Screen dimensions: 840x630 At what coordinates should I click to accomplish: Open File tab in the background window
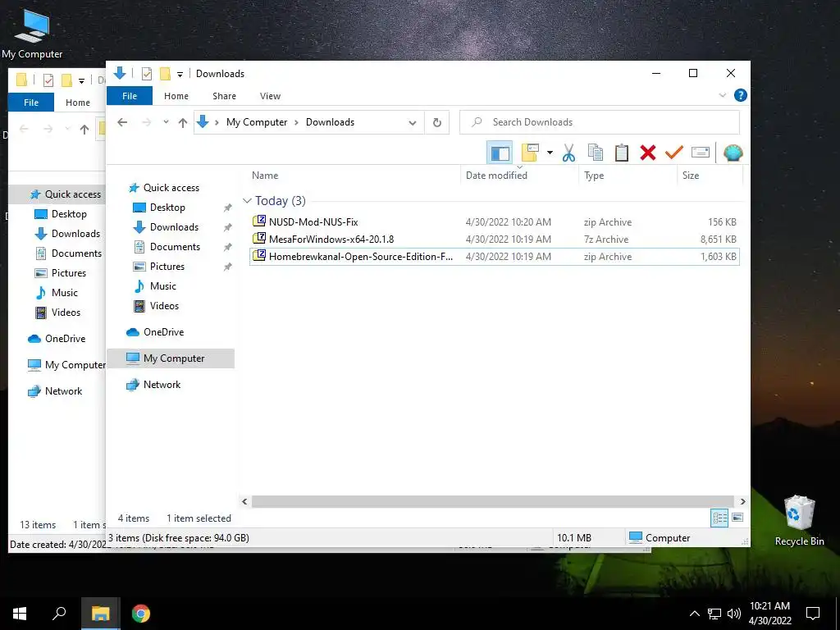[x=31, y=103]
